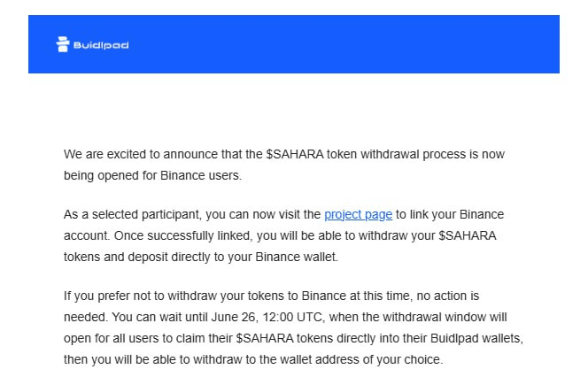The image size is (588, 377).
Task: Click the text "Binance wallet."
Action: click(x=297, y=257)
